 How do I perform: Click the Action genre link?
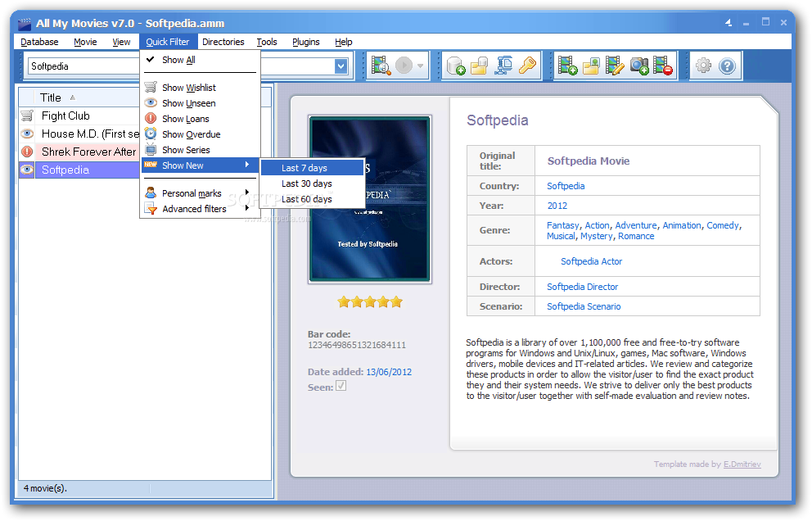[x=597, y=225]
